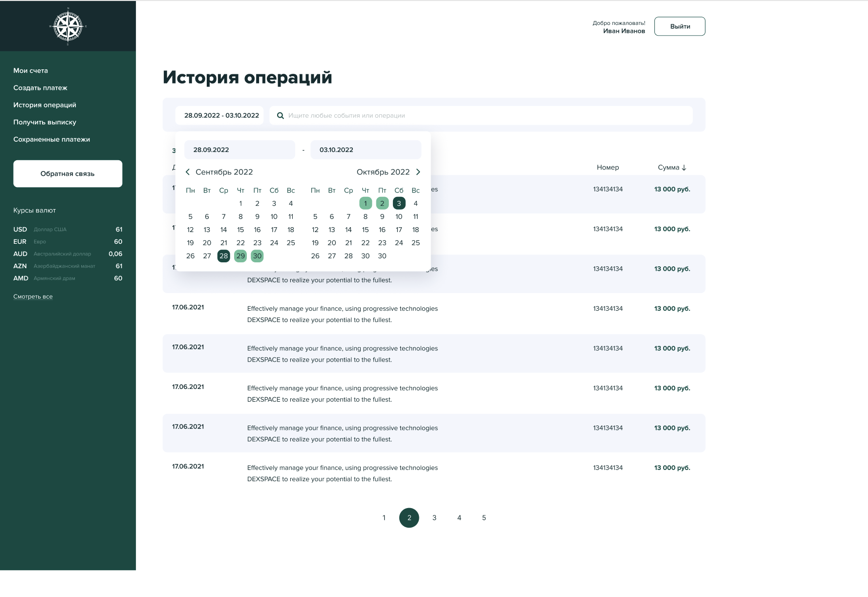Viewport: 868px width, 597px height.
Task: Click the start date field 28.09.2022
Action: 239,149
